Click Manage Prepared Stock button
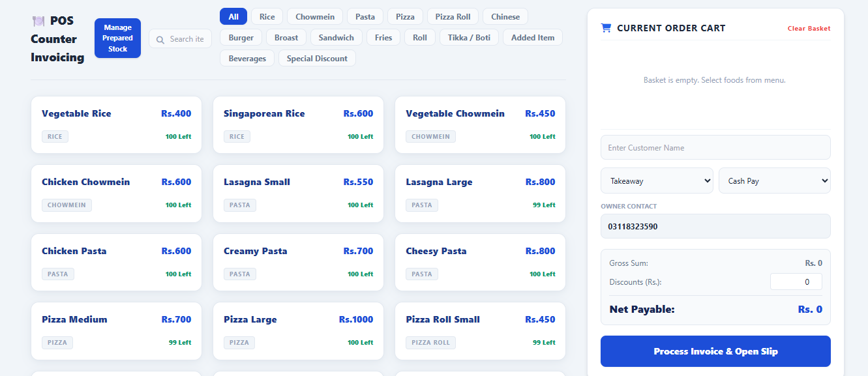 click(x=117, y=38)
